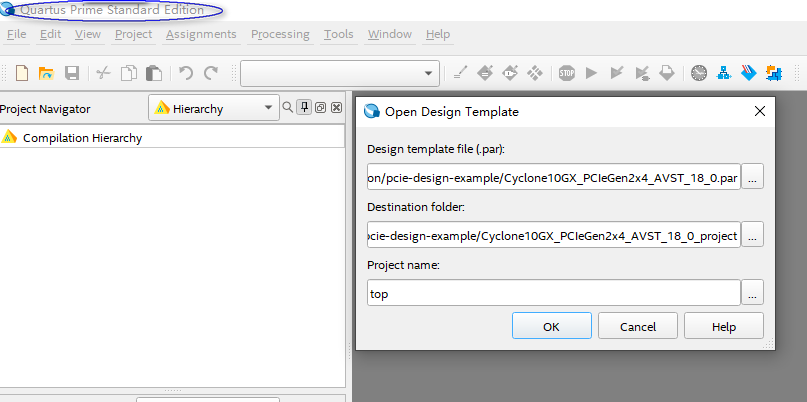807x402 pixels.
Task: Click the Project Navigator float window icon
Action: coord(320,108)
